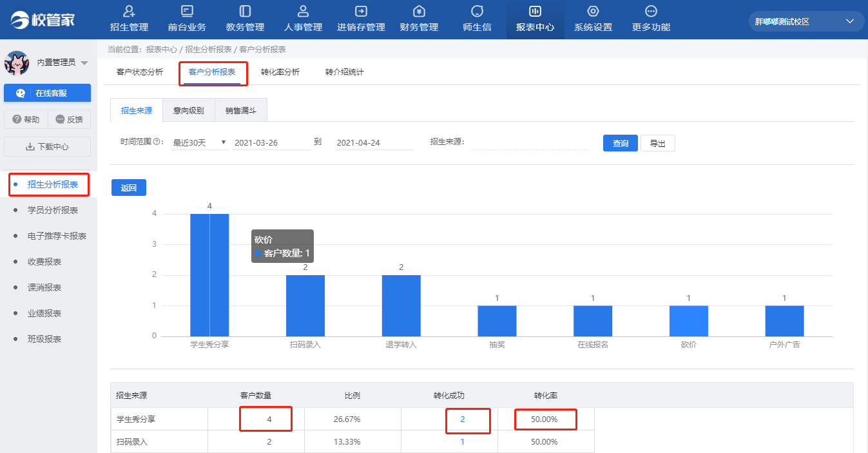Open 招生管理 icon in top navigation
The width and height of the screenshot is (868, 453).
pos(129,11)
